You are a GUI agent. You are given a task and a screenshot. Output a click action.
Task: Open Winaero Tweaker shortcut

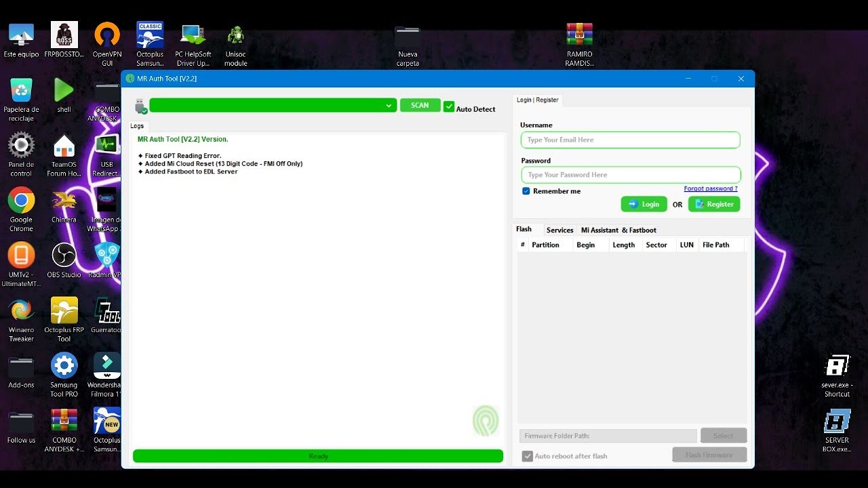pos(21,319)
